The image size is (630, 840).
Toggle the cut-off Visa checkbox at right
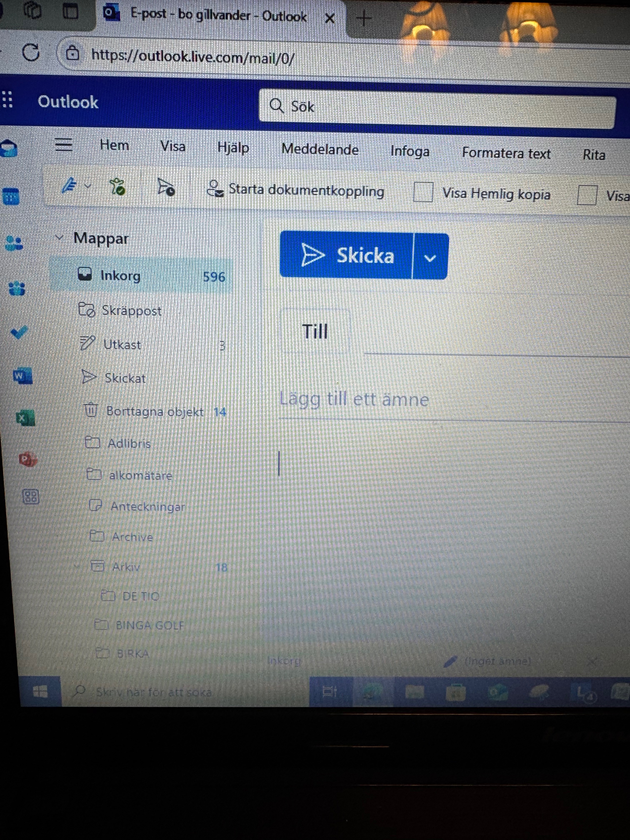click(587, 195)
